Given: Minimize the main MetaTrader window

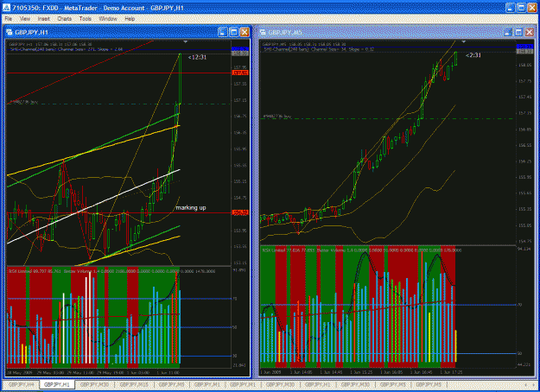Looking at the screenshot, I should (511, 8).
